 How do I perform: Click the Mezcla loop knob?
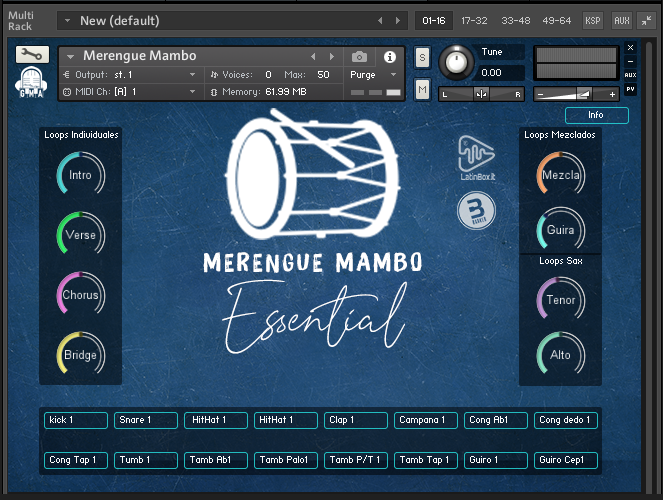(x=561, y=175)
